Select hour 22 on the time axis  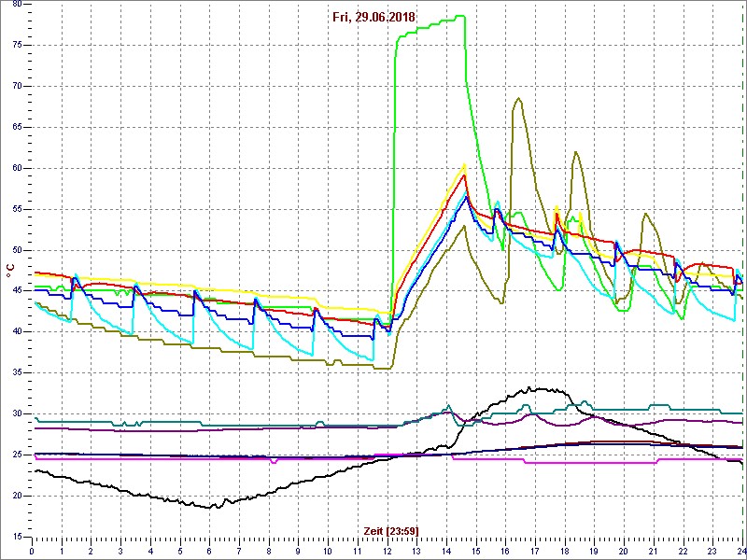point(683,551)
